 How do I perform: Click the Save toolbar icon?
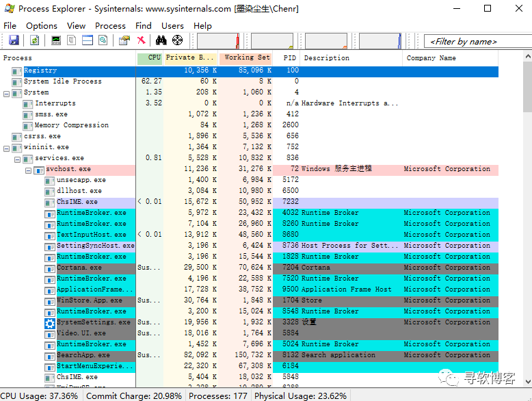pyautogui.click(x=14, y=40)
